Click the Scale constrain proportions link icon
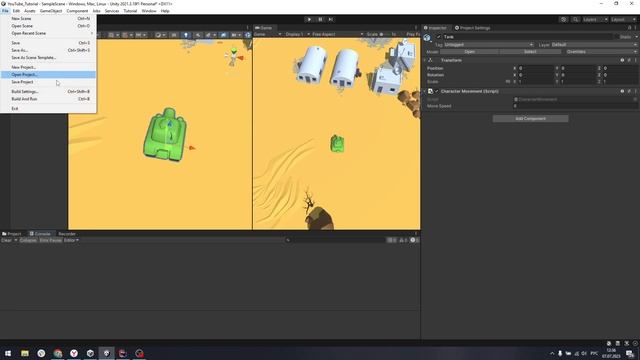 tap(508, 82)
